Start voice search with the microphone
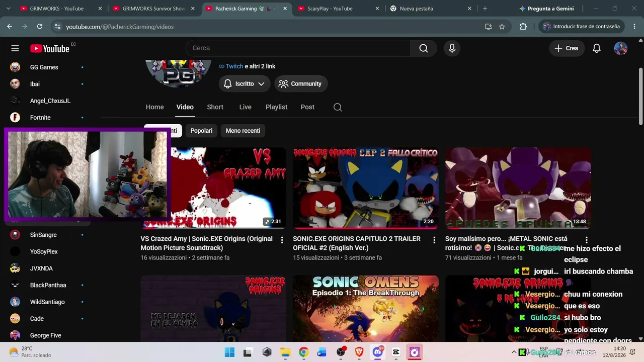The image size is (644, 362). click(x=452, y=48)
